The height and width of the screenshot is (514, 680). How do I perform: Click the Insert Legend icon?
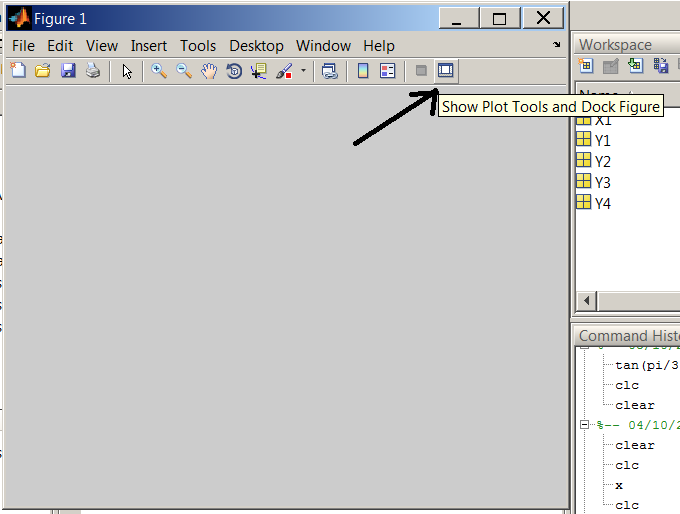click(388, 71)
